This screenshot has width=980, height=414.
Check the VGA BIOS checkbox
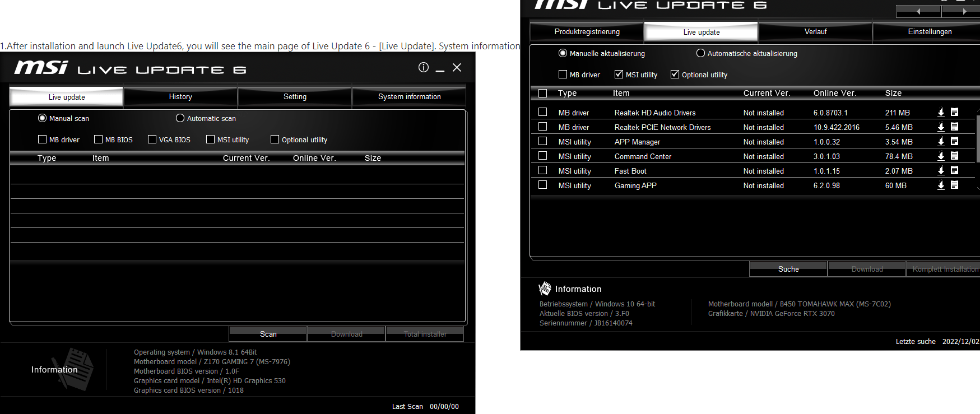152,139
